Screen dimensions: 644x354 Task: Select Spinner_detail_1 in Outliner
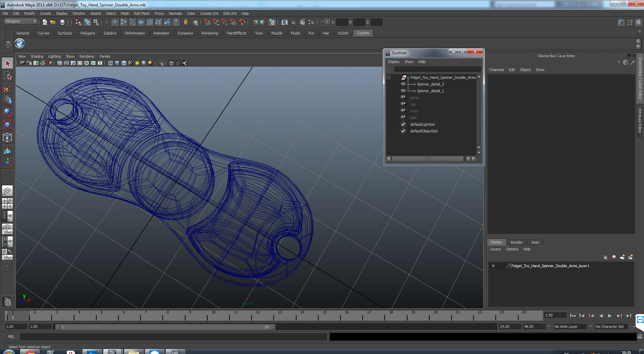coord(430,91)
